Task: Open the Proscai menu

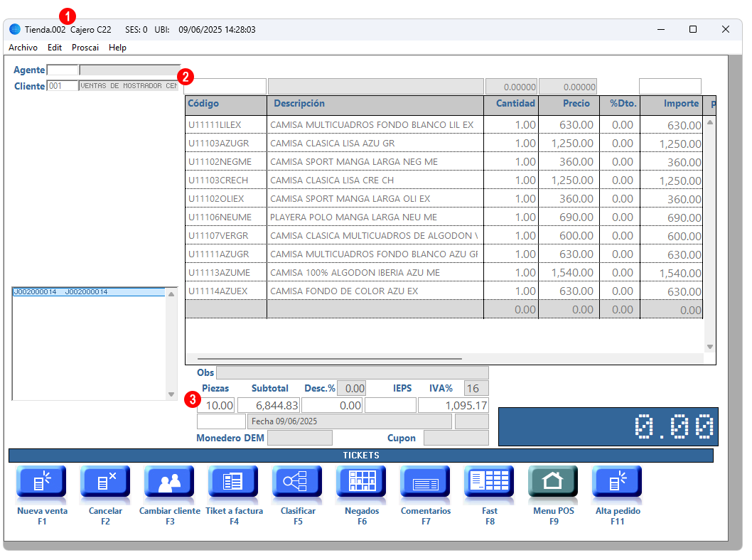Action: coord(85,48)
